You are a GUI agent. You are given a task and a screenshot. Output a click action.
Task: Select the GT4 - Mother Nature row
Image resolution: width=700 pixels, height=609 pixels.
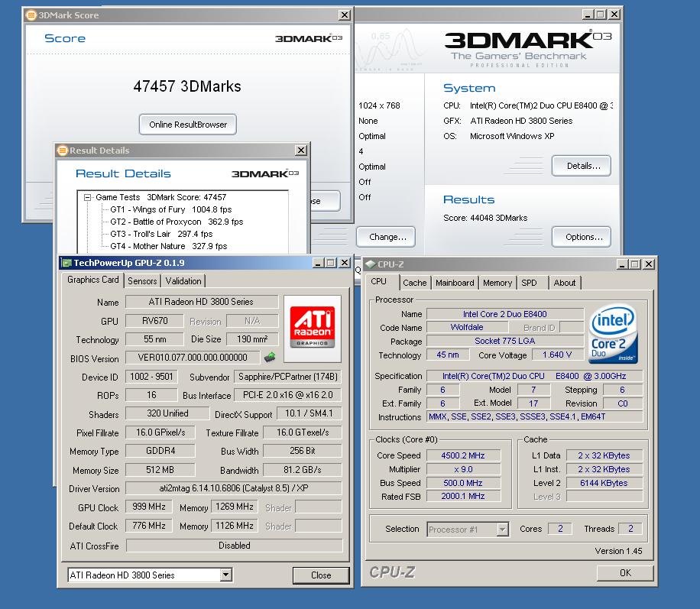point(169,246)
